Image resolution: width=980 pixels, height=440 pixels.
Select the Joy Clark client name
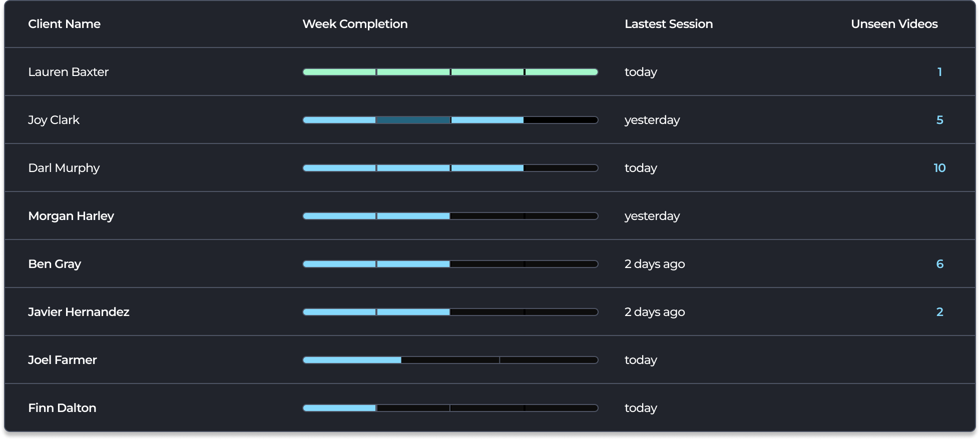(x=54, y=120)
